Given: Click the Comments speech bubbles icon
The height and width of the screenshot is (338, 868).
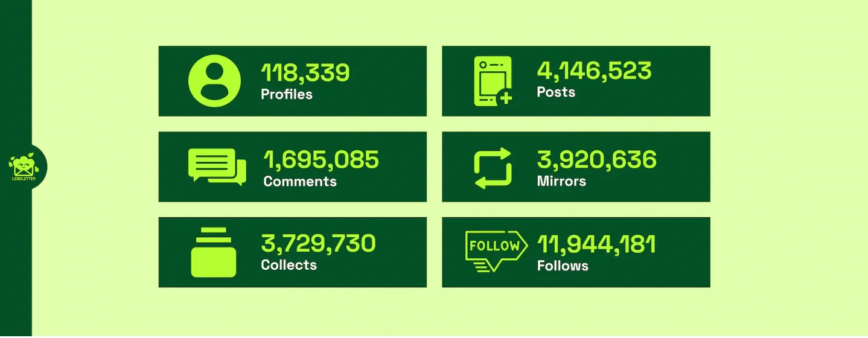Looking at the screenshot, I should point(217,166).
